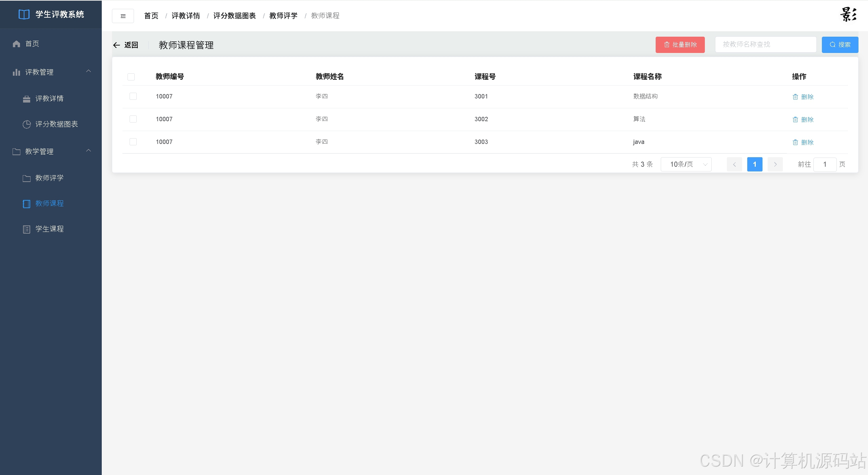Viewport: 868px width, 475px height.
Task: Click the back arrow icon next to 返回
Action: pyautogui.click(x=117, y=45)
